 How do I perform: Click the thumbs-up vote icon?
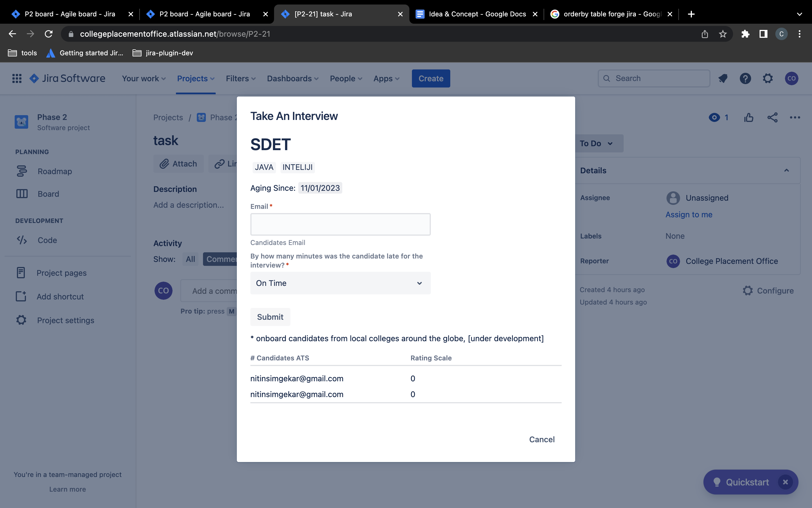tap(749, 118)
